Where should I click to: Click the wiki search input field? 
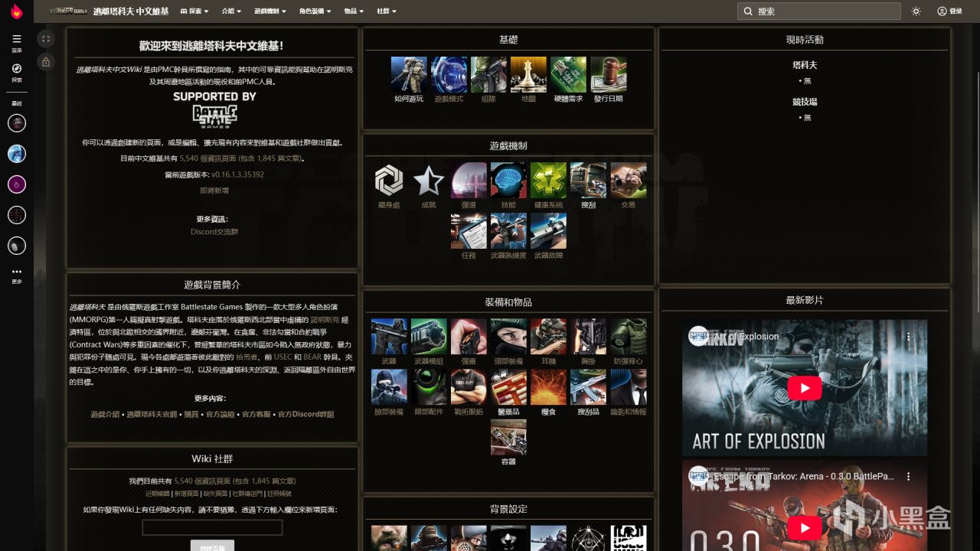(x=819, y=11)
